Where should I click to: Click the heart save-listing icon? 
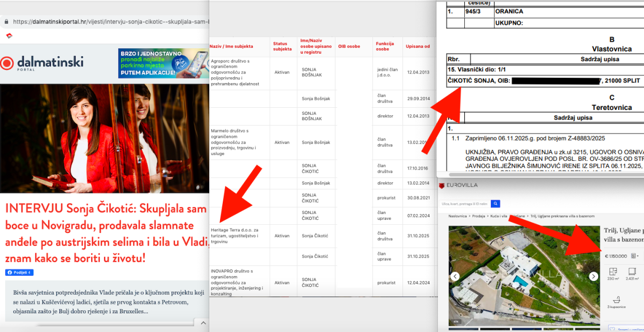pyautogui.click(x=612, y=328)
